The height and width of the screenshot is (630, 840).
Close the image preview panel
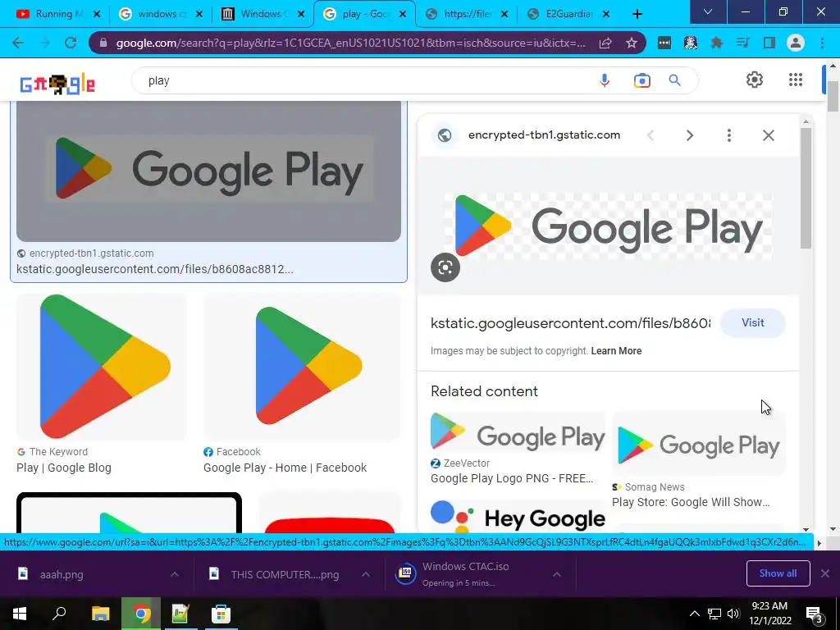pyautogui.click(x=768, y=135)
